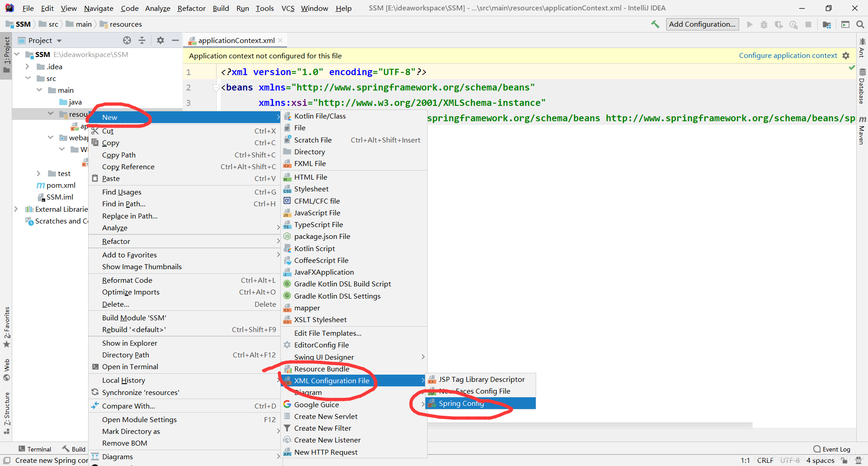The image size is (868, 466).
Task: Fold the beans tag in editor gutter
Action: 216,87
